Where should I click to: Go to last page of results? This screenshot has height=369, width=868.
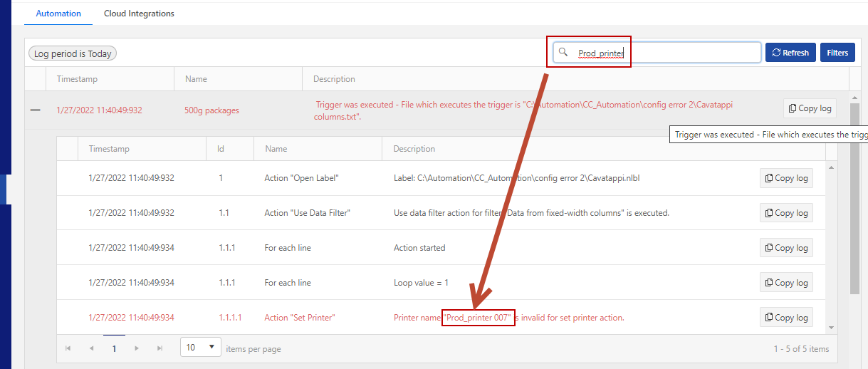160,348
